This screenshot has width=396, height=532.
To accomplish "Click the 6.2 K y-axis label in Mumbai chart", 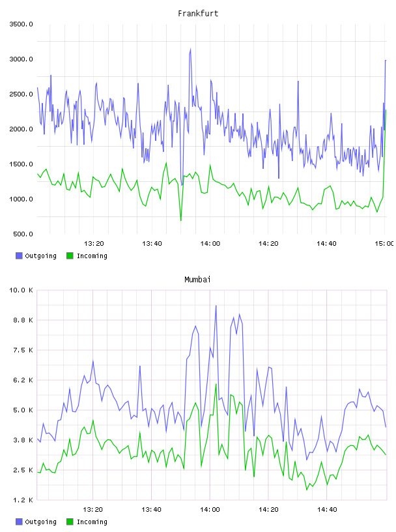I will [23, 380].
